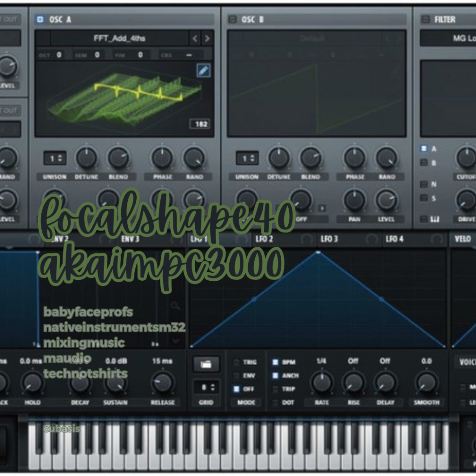Switch to the ENV 3 tab
The height and width of the screenshot is (476, 476).
130,239
